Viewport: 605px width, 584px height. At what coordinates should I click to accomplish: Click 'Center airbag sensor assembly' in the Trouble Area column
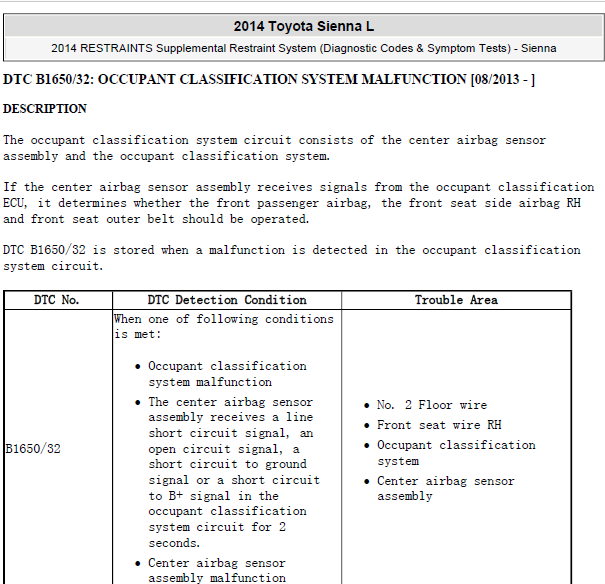[x=446, y=489]
